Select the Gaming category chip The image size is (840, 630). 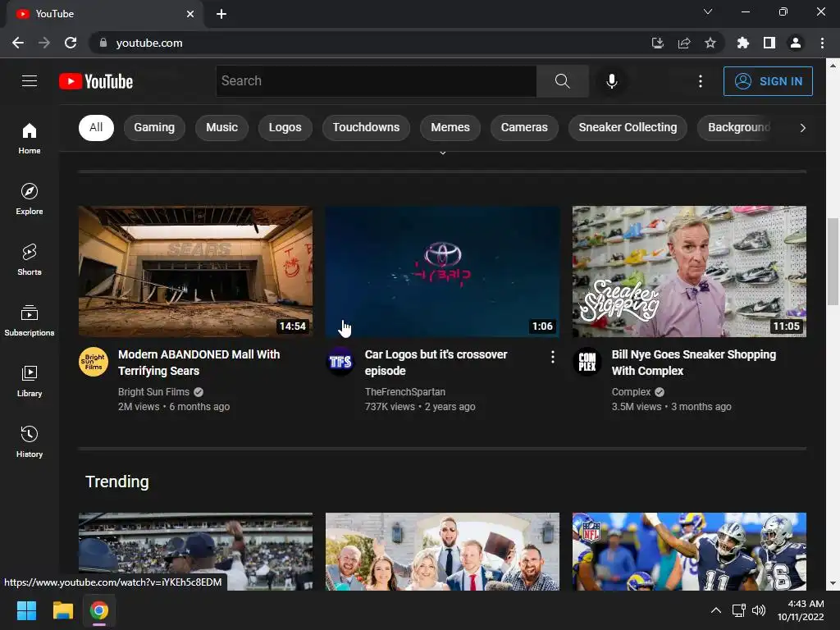pyautogui.click(x=154, y=127)
